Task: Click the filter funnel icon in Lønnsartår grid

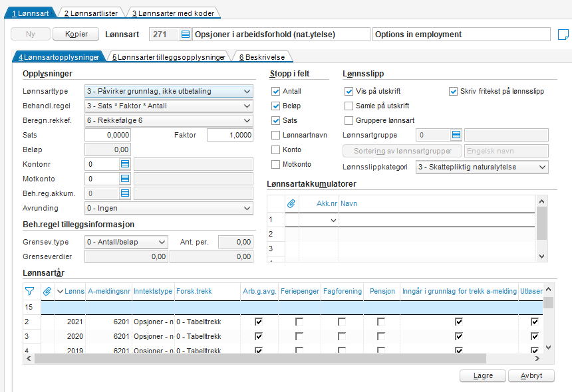Action: click(29, 291)
